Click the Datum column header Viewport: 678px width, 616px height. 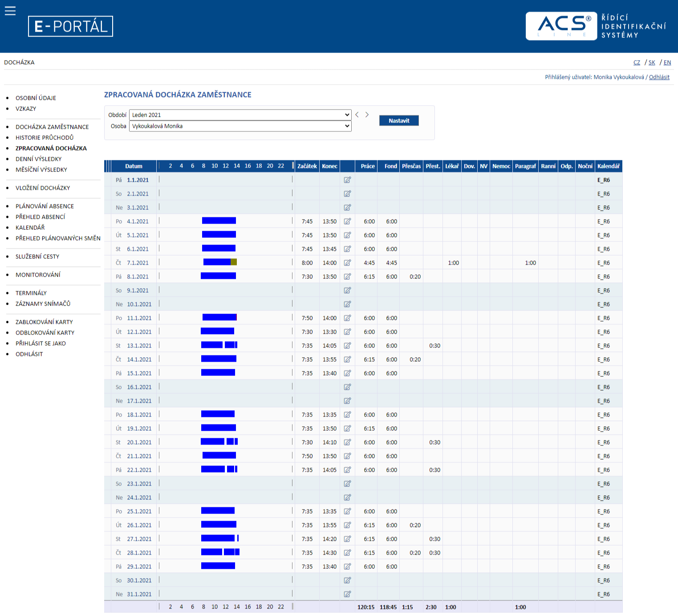pos(134,166)
